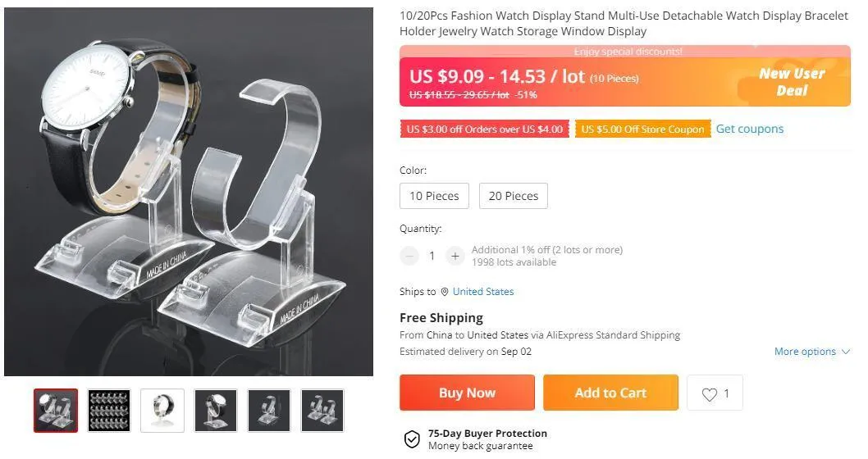Click the location pin icon by United States

(x=445, y=292)
